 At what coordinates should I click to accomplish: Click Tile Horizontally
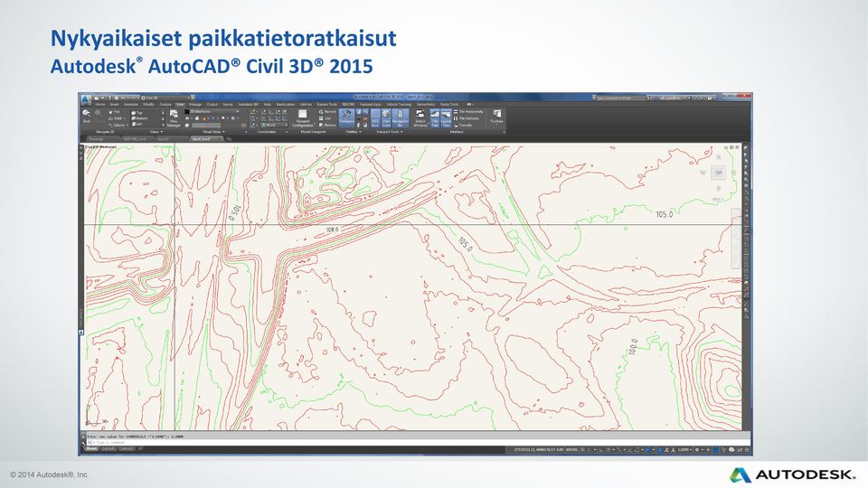pyautogui.click(x=468, y=112)
